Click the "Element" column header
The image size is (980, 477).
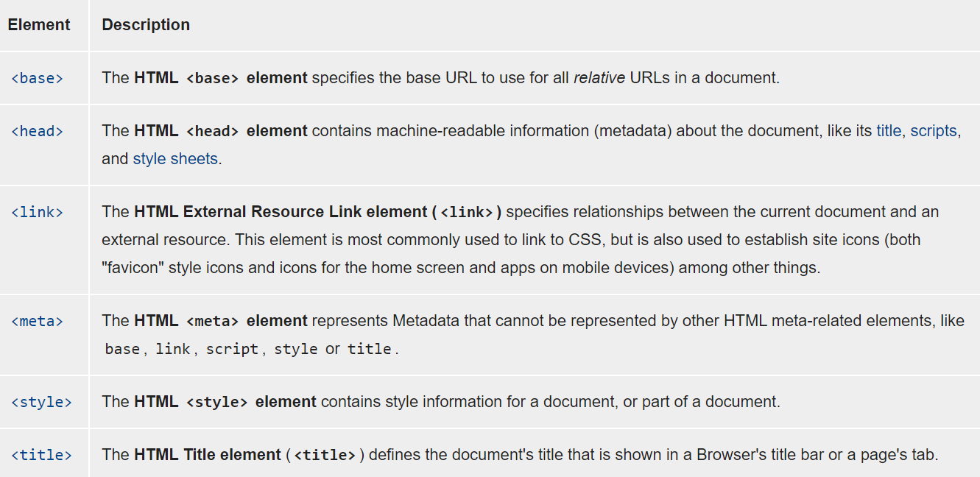click(x=39, y=25)
